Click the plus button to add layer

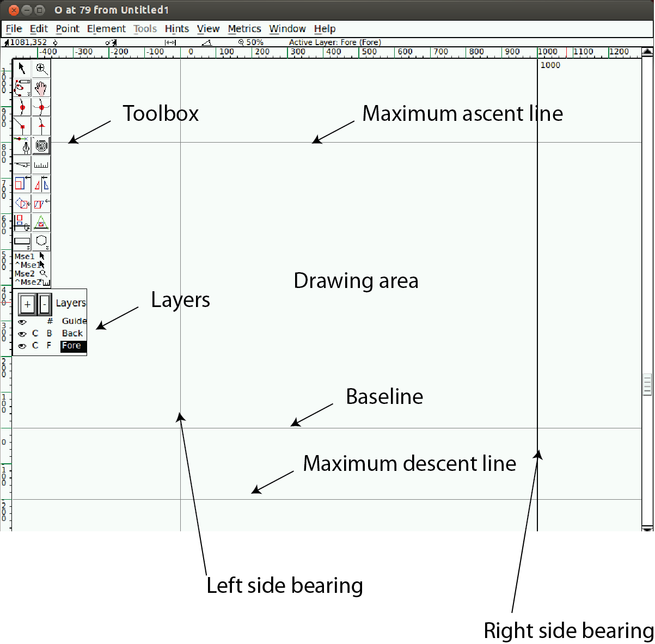(x=27, y=304)
